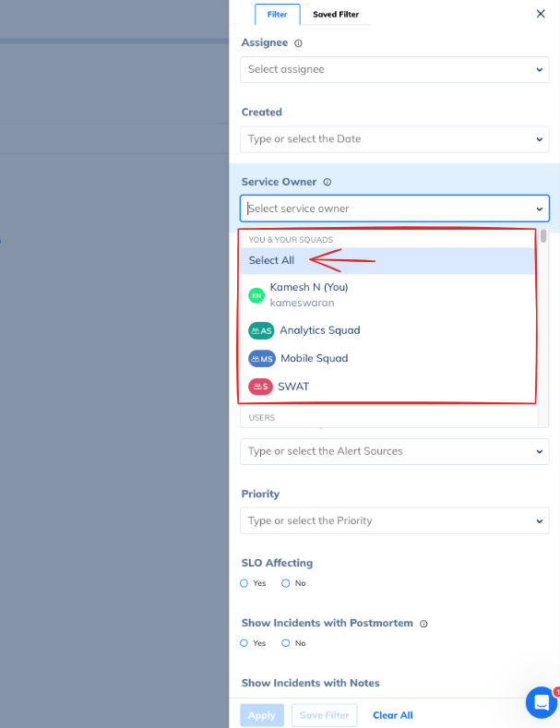Expand the Priority dropdown

pos(394,520)
